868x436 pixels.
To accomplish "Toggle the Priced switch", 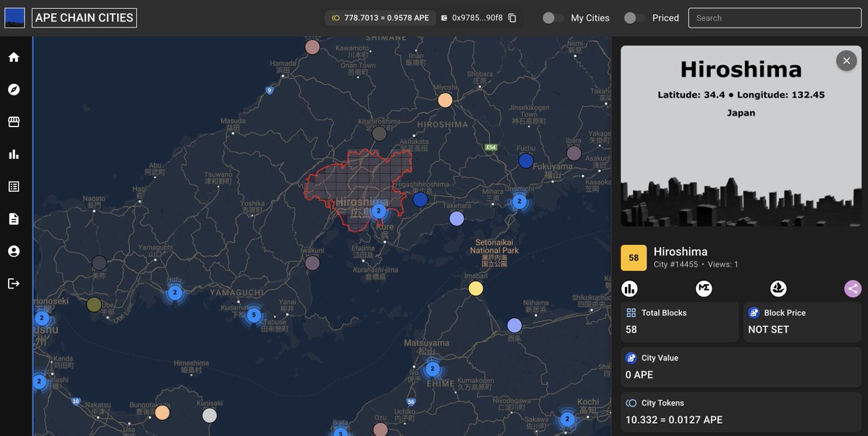I will coord(634,18).
